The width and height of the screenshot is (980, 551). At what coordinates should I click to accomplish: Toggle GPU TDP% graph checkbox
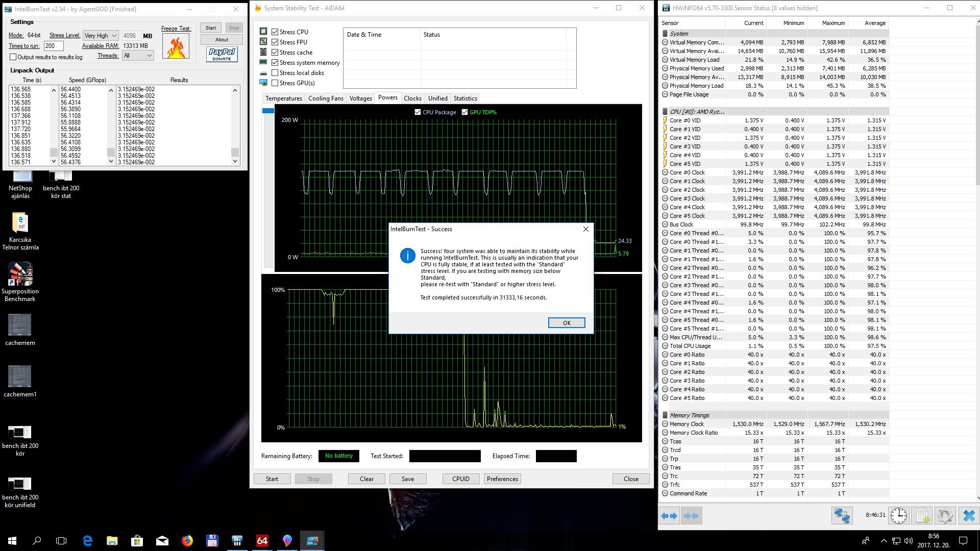pos(464,112)
